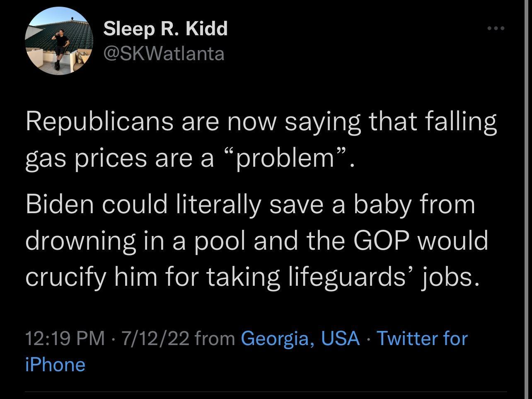Open the tweet options three-dot menu
Image resolution: width=532 pixels, height=399 pixels.
tap(496, 27)
